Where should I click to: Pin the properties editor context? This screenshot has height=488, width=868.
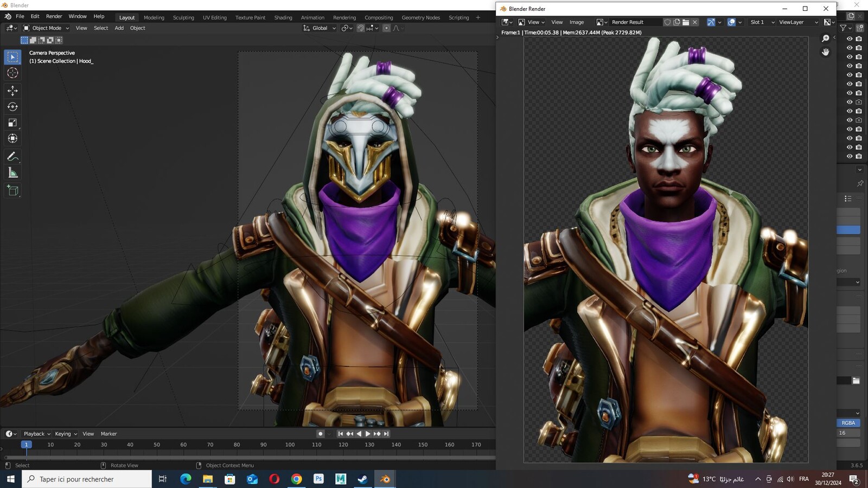point(860,183)
